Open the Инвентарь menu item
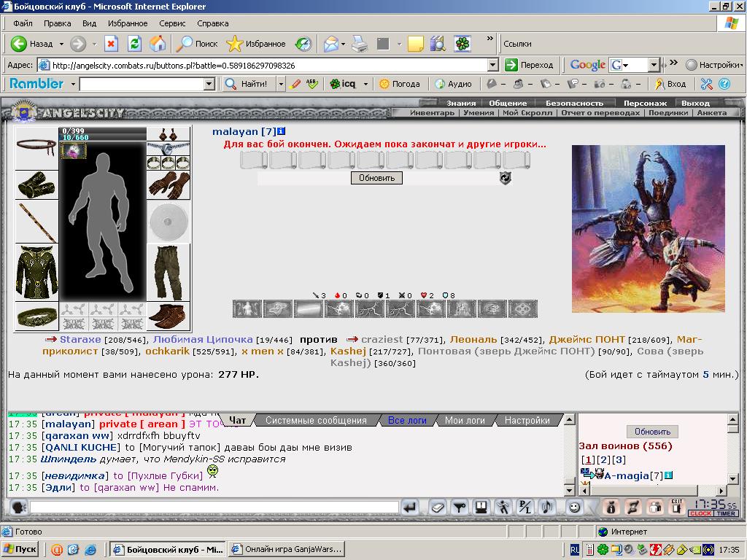Screen dimensions: 747x560 click(432, 113)
